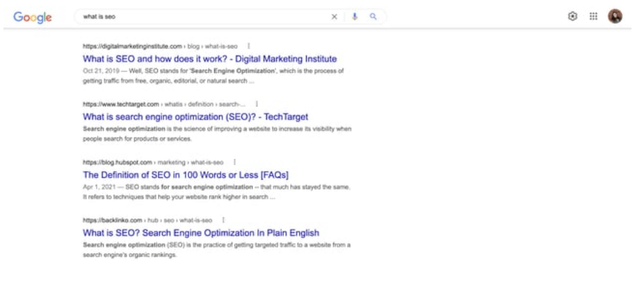Viewport: 644px width, 285px height.
Task: Click the digitalmarketinginstitute.com URL breadcrumb
Action: coord(160,47)
